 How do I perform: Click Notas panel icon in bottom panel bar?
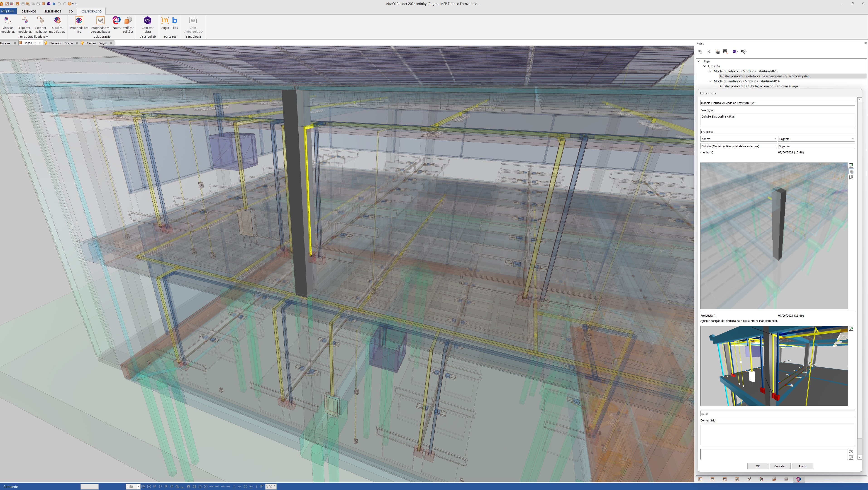pyautogui.click(x=799, y=479)
